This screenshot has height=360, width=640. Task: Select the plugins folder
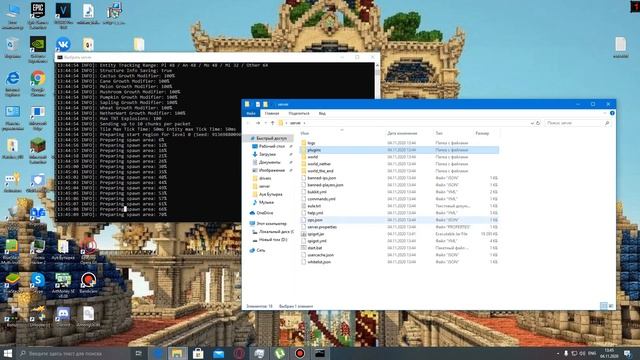tap(400, 150)
